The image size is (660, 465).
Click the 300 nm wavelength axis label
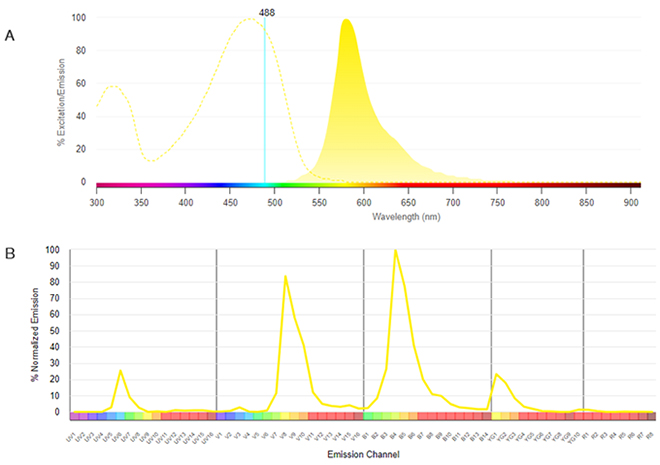(x=97, y=202)
